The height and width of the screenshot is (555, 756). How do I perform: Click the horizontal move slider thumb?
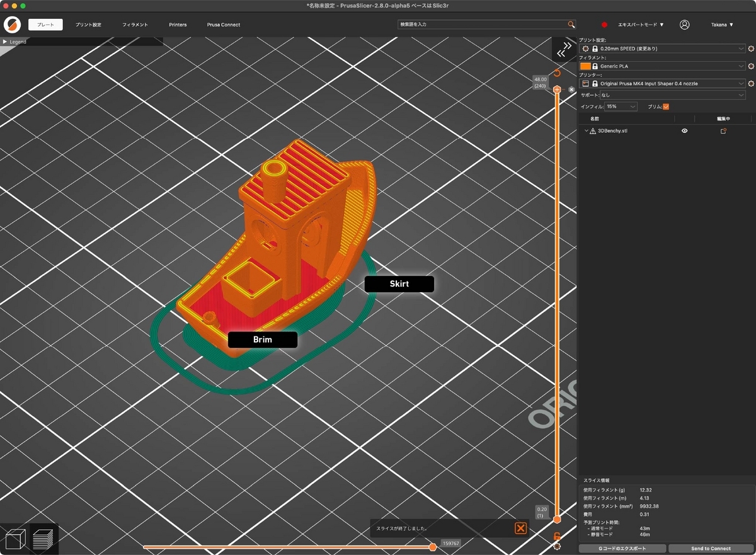(433, 547)
